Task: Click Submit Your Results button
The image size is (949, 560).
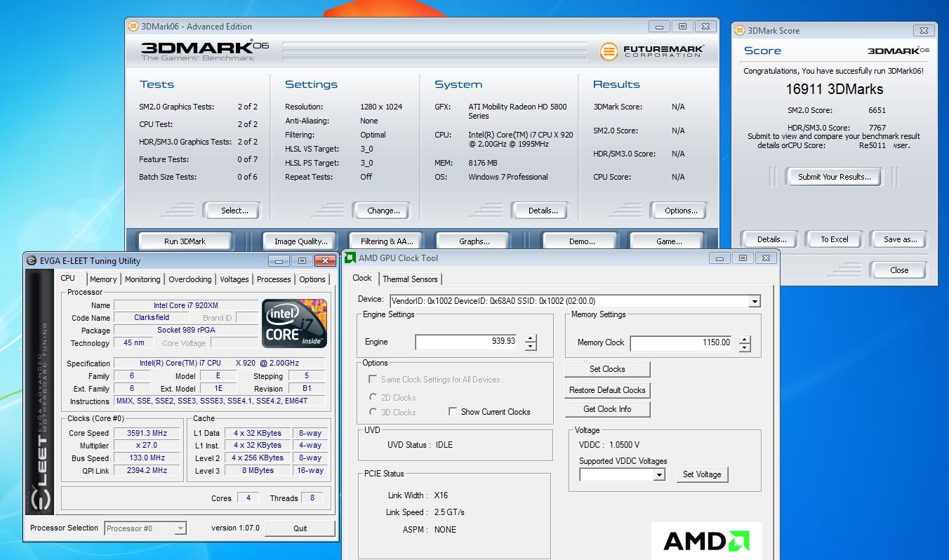Action: [x=835, y=177]
